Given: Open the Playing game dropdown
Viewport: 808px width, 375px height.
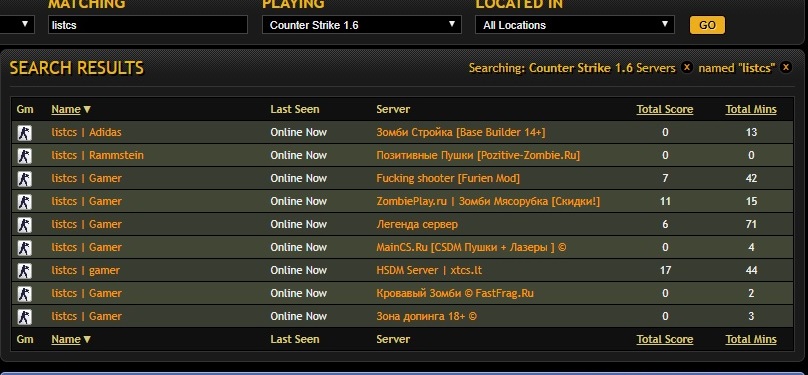Looking at the screenshot, I should pyautogui.click(x=362, y=25).
